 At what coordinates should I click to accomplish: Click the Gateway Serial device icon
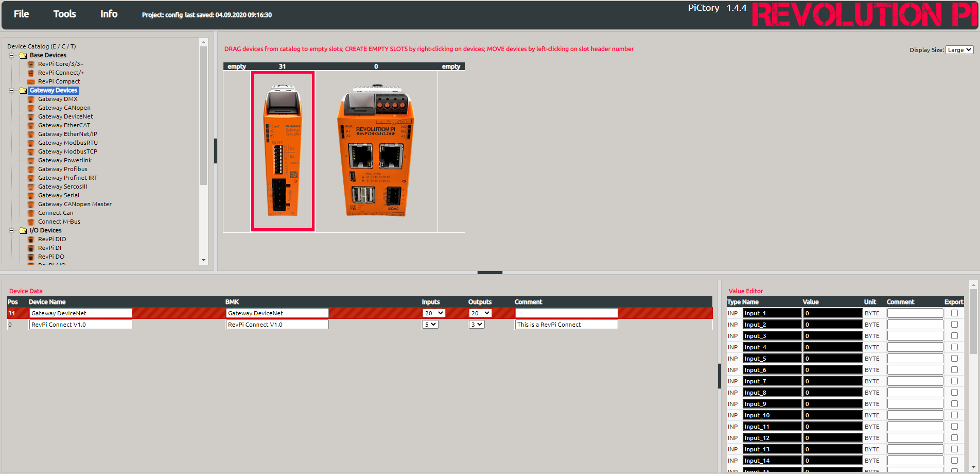point(31,195)
